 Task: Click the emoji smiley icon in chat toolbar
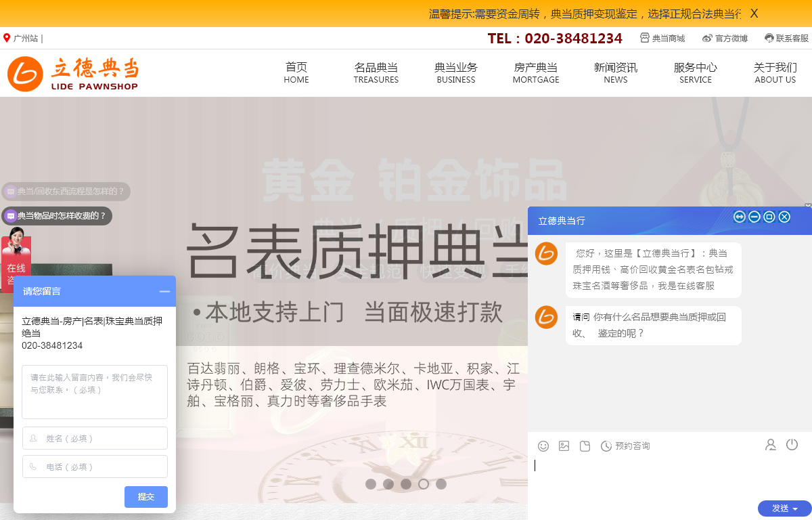pos(543,446)
